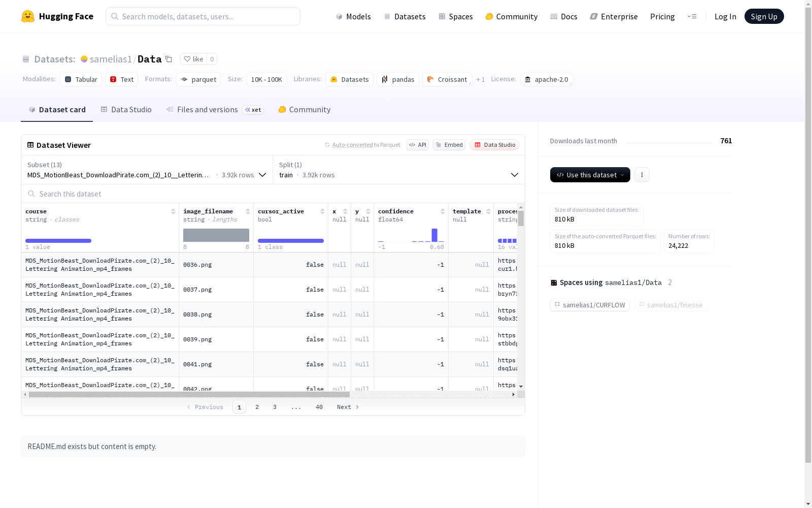Image resolution: width=812 pixels, height=508 pixels.
Task: Open the samelias1/finesse space
Action: tap(671, 305)
